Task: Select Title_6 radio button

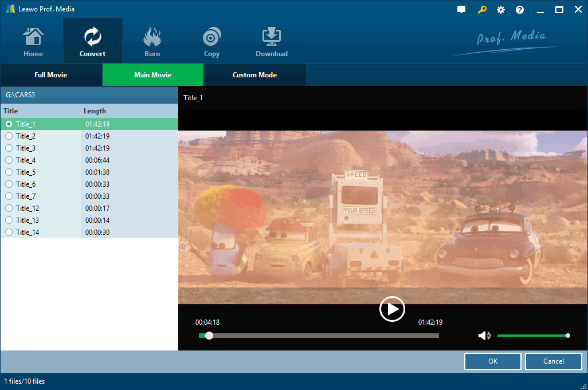Action: [9, 184]
